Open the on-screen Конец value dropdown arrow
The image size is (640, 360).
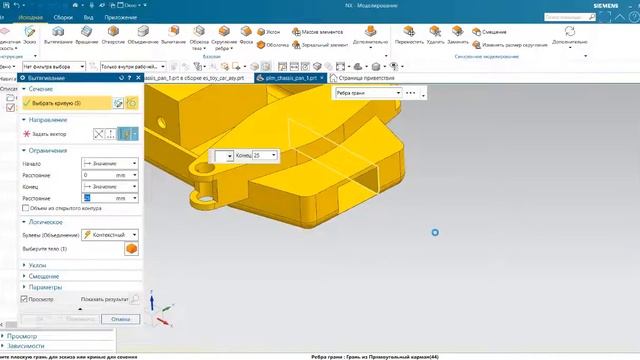[x=273, y=155]
